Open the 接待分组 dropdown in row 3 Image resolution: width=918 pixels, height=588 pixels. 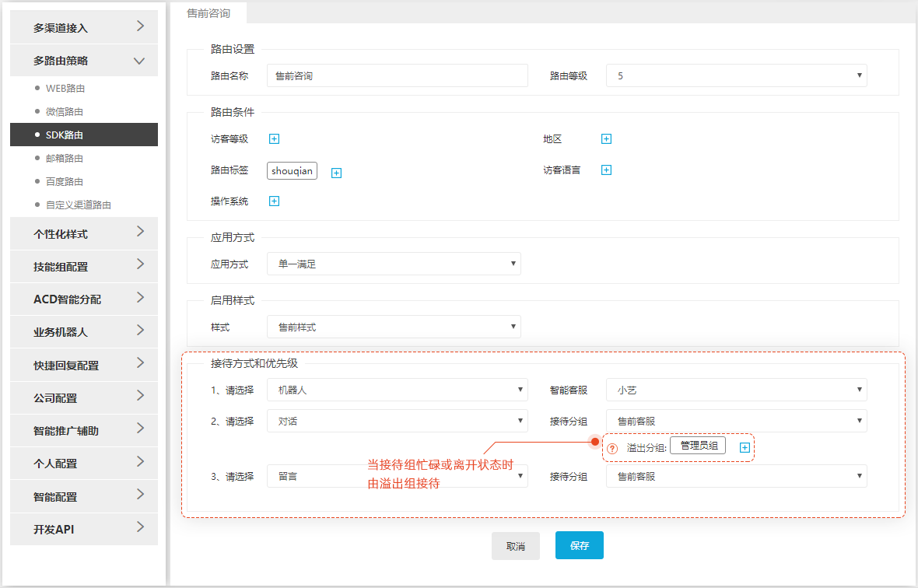pyautogui.click(x=737, y=476)
